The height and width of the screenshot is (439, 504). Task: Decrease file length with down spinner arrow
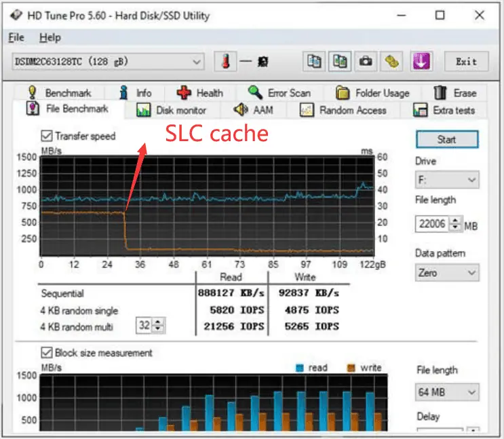[x=455, y=227]
